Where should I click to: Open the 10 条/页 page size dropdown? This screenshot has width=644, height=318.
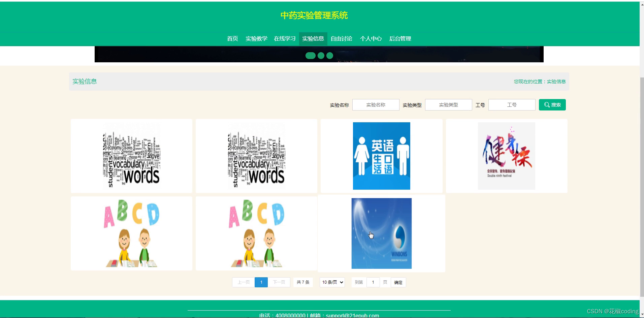tap(332, 282)
